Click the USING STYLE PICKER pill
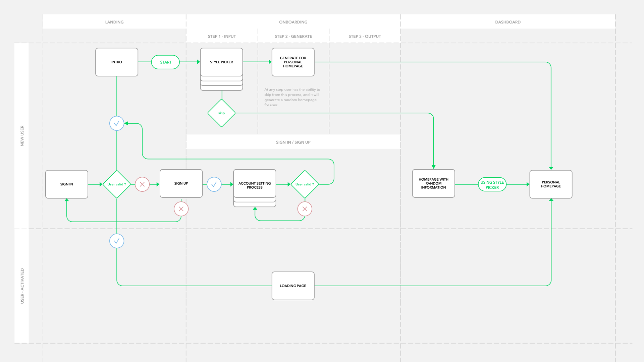The height and width of the screenshot is (362, 644). [x=492, y=184]
